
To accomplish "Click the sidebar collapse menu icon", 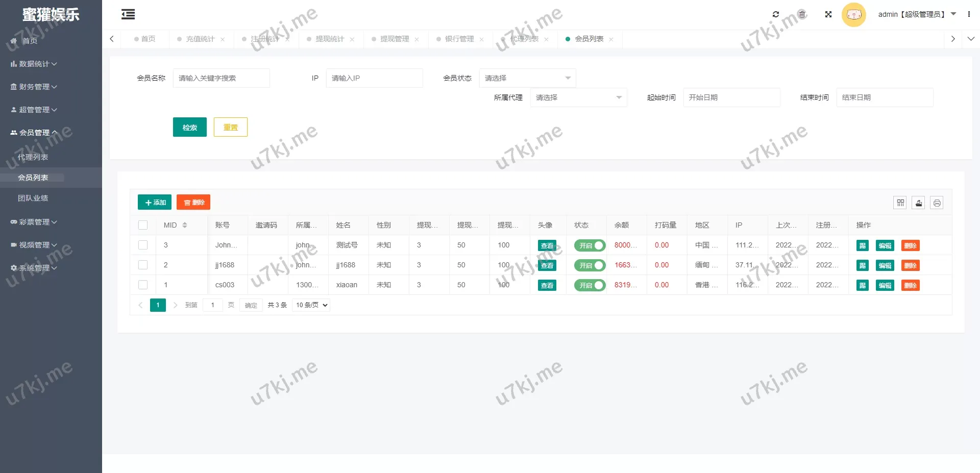I will (x=128, y=14).
